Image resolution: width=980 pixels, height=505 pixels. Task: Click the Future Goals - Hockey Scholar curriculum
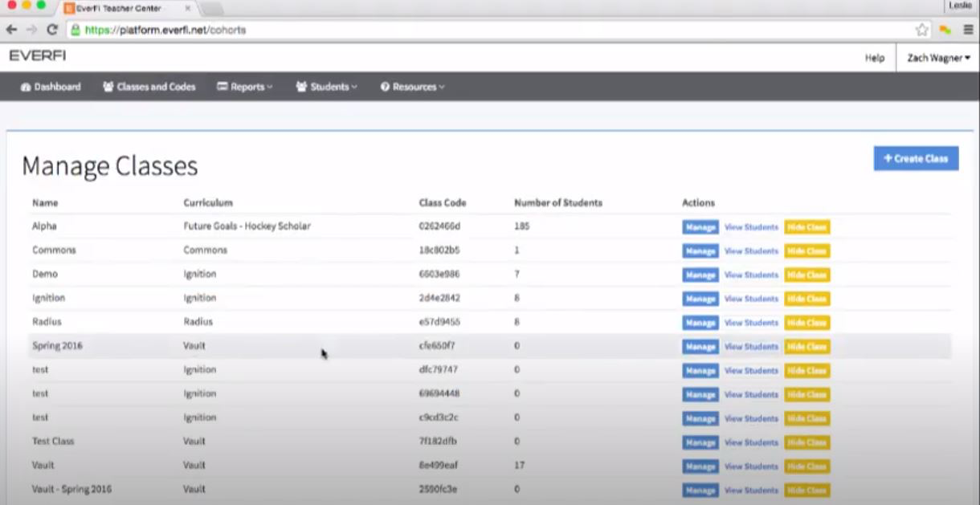247,226
